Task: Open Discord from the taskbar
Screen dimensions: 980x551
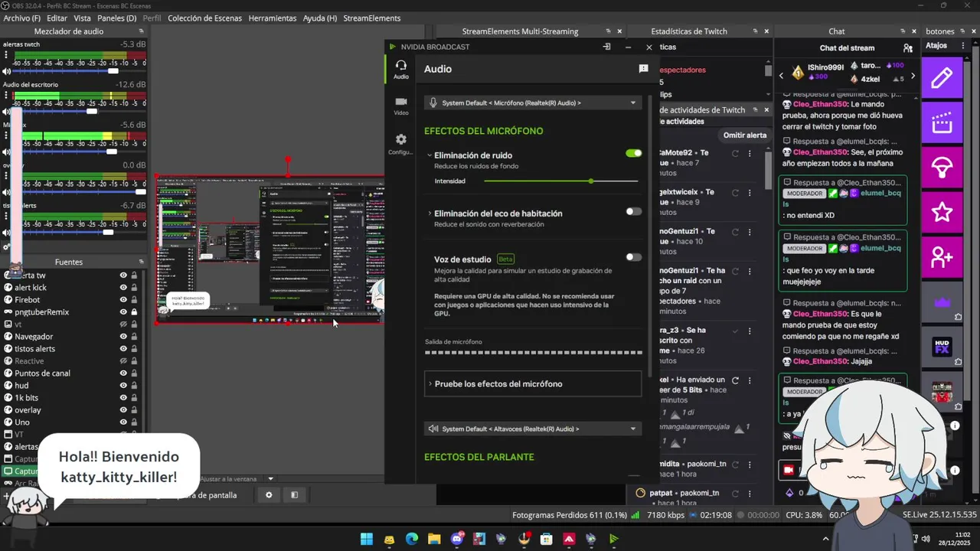Action: (459, 539)
